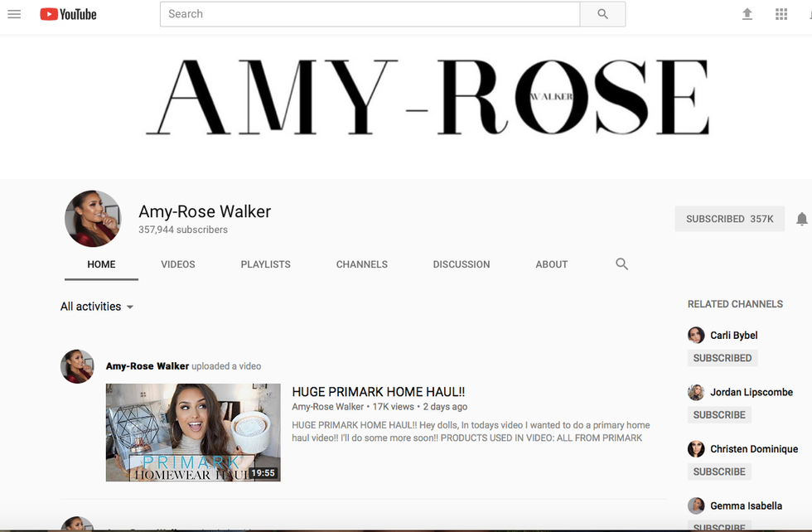Click into the Search input field
This screenshot has height=532, width=812.
tap(369, 14)
